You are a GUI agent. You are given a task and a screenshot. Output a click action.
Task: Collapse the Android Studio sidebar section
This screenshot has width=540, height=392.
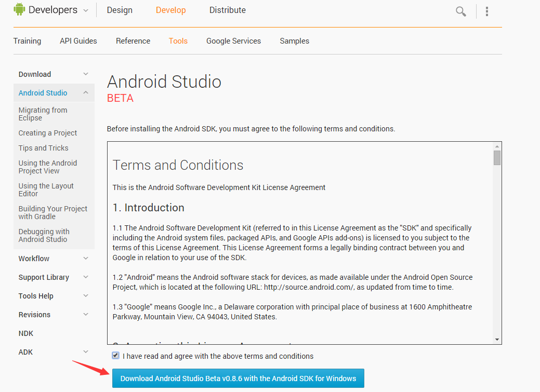tap(86, 92)
